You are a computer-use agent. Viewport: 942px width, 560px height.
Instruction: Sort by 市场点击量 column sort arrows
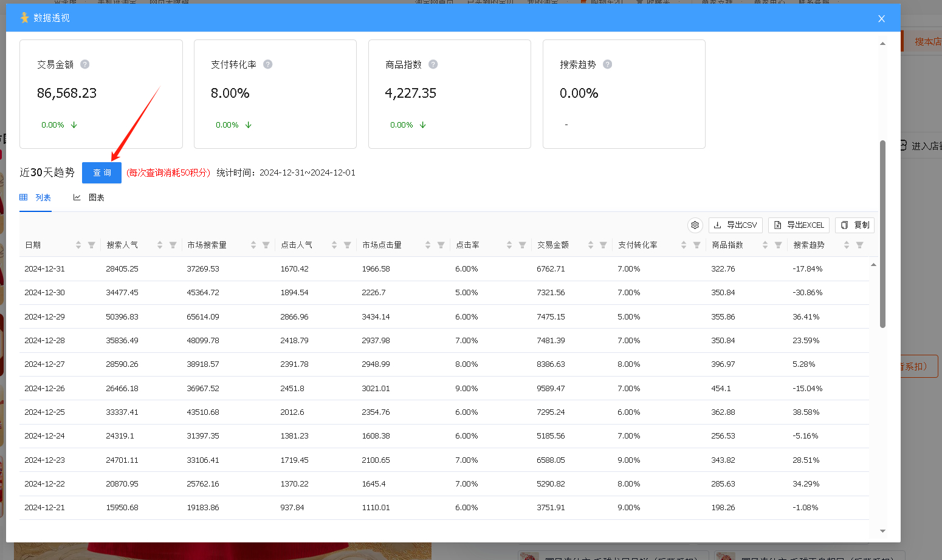[x=428, y=245]
